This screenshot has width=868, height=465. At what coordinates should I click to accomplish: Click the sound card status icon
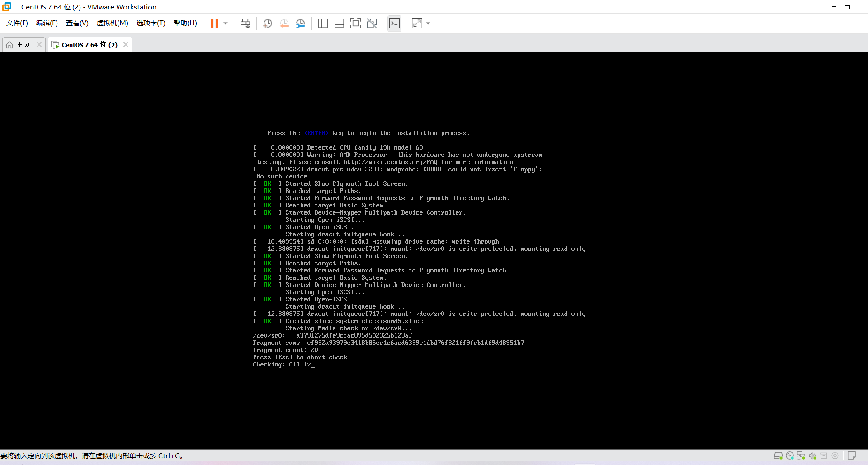tap(812, 456)
